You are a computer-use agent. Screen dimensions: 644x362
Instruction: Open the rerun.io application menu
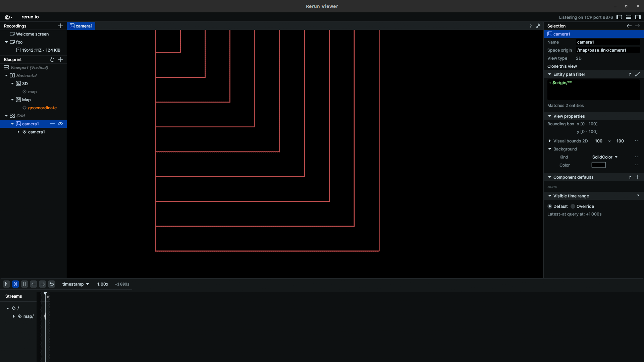pyautogui.click(x=8, y=17)
